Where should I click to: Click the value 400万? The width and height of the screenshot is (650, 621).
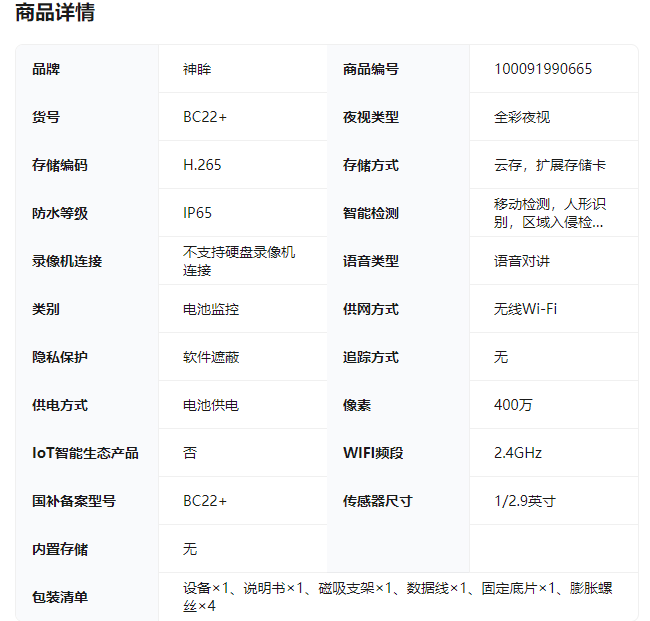tap(513, 405)
